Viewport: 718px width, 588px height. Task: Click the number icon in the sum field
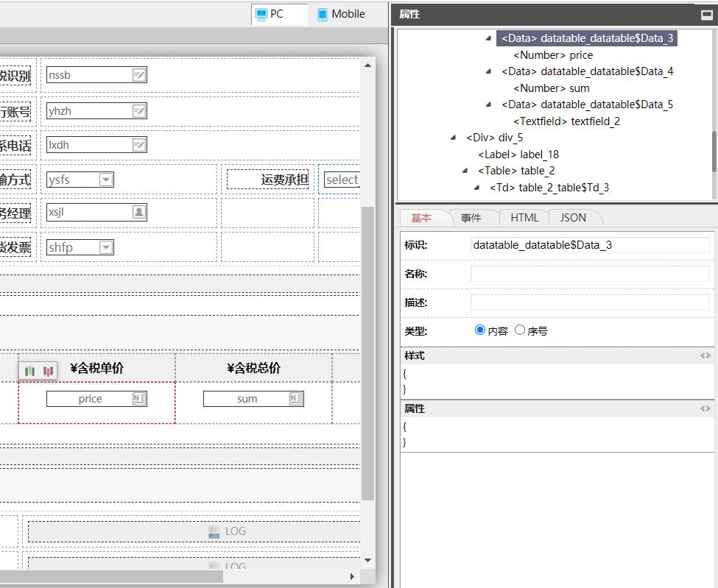click(x=296, y=399)
